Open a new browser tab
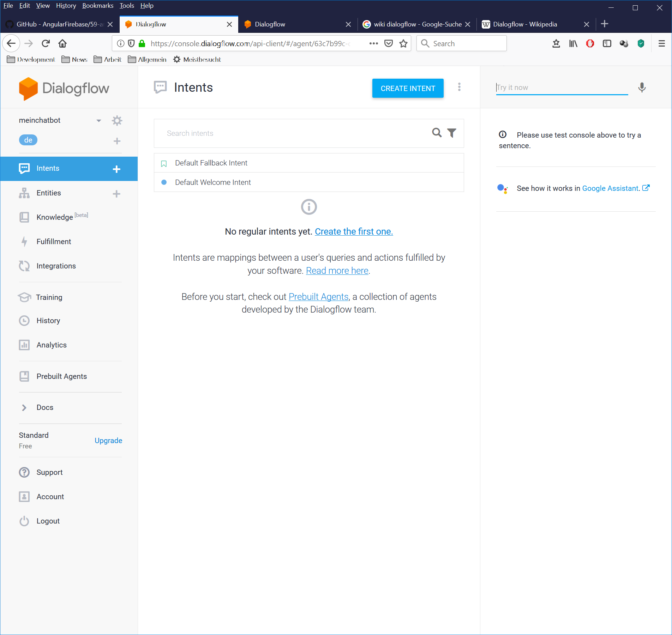This screenshot has height=635, width=672. point(605,24)
